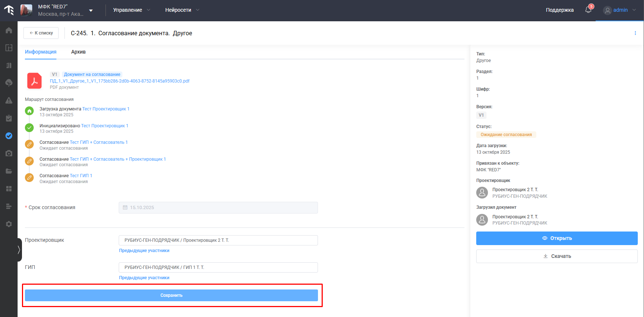Expand the МФК "RED7" project dropdown

(x=91, y=11)
